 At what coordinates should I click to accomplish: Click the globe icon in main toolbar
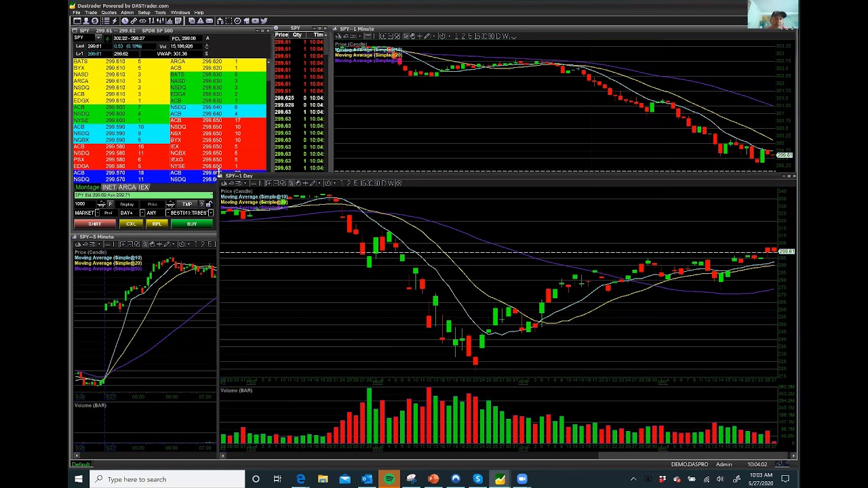point(95,21)
